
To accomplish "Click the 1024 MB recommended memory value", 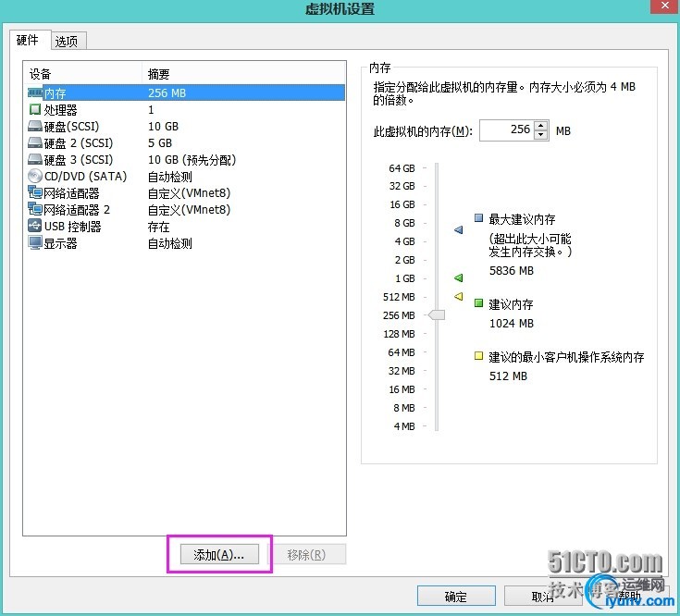I will tap(512, 323).
